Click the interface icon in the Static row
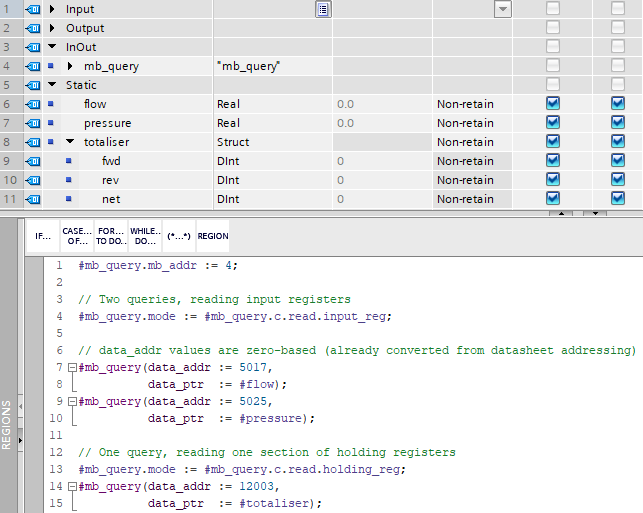 33,85
